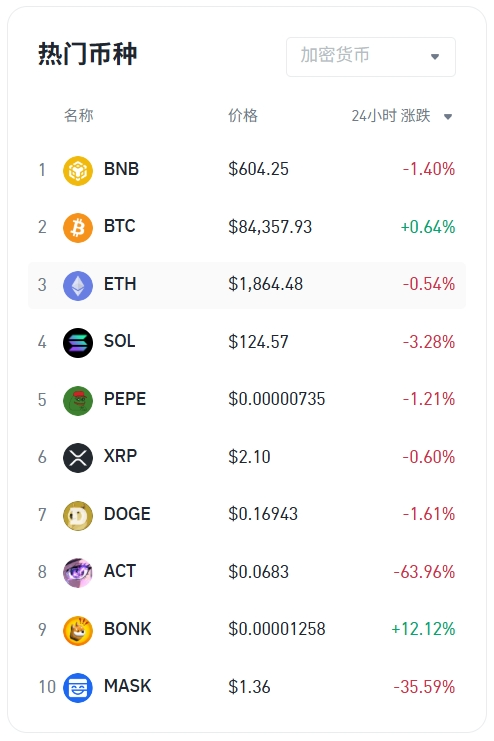
Task: Click the PEPE frog icon
Action: tap(78, 400)
